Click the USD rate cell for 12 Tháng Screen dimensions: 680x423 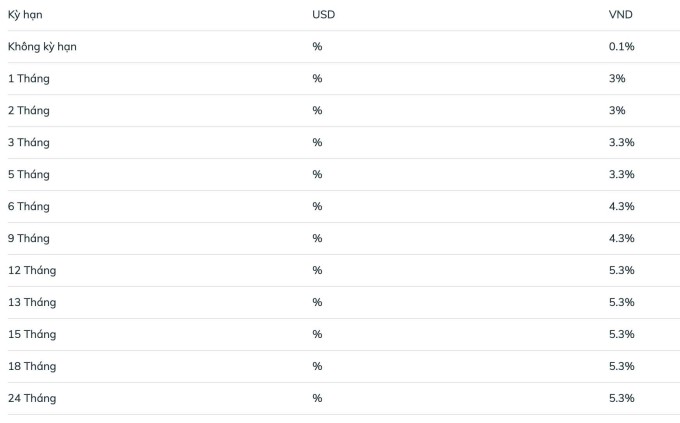pos(317,270)
